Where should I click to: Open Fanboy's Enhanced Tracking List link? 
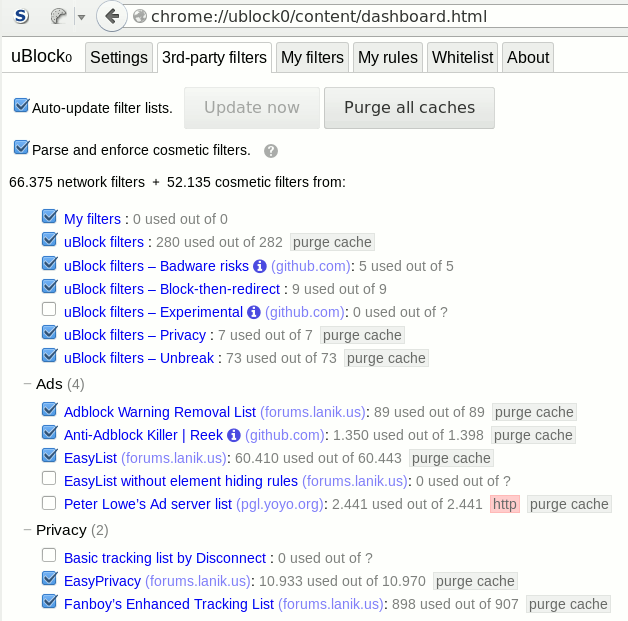(x=169, y=604)
